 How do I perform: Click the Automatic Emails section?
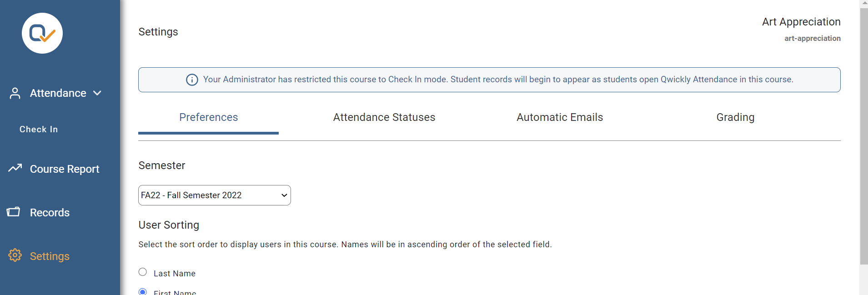pos(559,117)
